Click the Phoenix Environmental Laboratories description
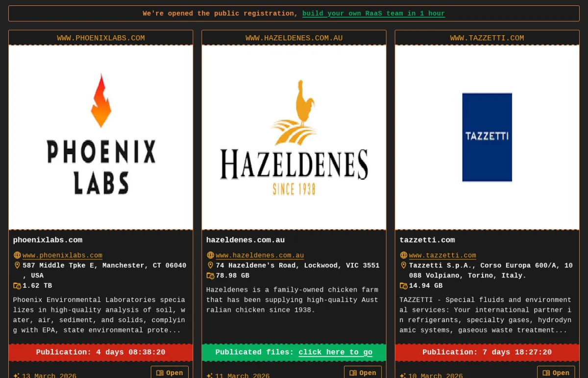Screen dimensions: 588x378 click(x=99, y=315)
